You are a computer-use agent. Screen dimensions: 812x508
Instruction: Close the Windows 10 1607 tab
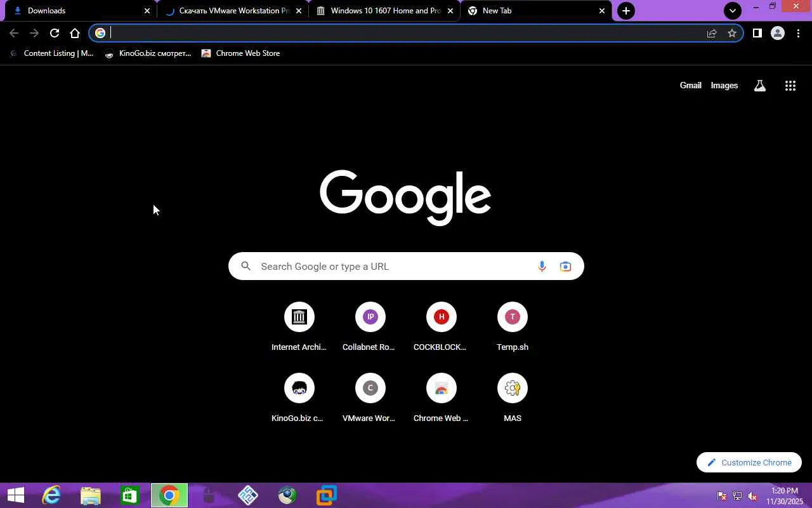[450, 11]
